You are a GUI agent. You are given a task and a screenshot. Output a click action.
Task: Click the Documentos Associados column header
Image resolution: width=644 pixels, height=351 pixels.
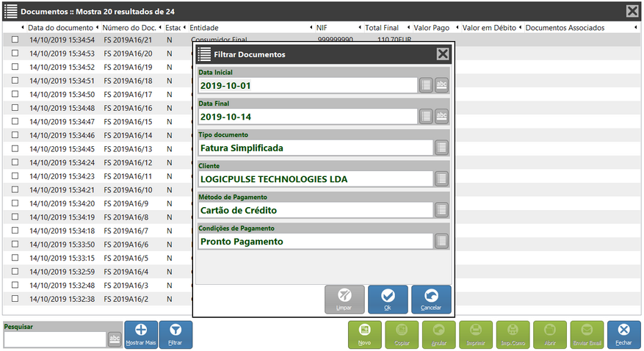(565, 28)
